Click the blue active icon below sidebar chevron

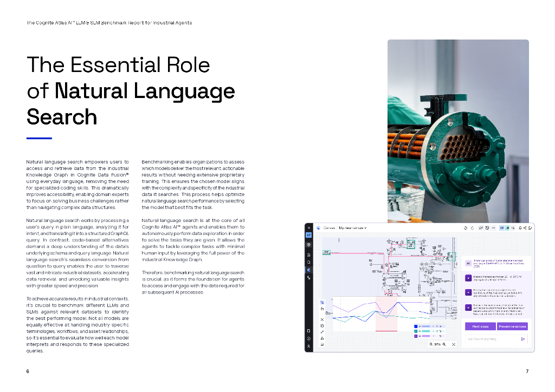tap(308, 235)
